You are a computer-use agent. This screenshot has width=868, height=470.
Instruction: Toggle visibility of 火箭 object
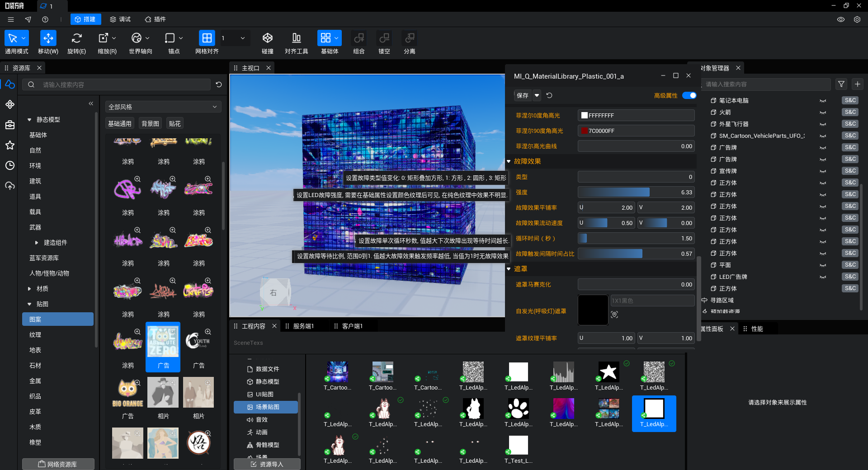pyautogui.click(x=823, y=113)
